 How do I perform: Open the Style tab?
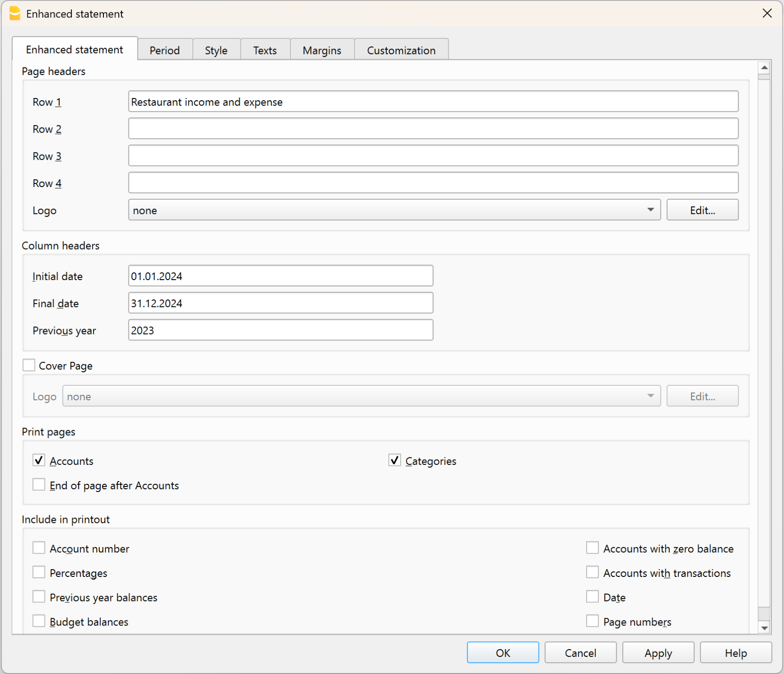coord(216,50)
